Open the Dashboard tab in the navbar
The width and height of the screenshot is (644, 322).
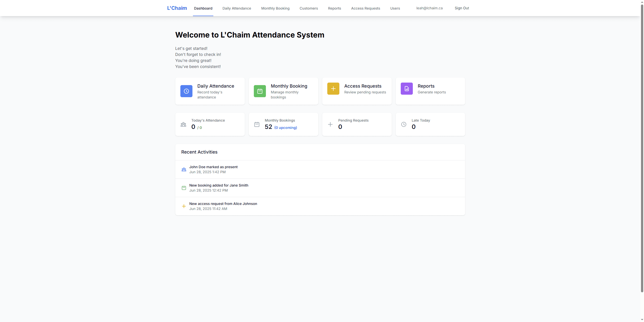203,8
